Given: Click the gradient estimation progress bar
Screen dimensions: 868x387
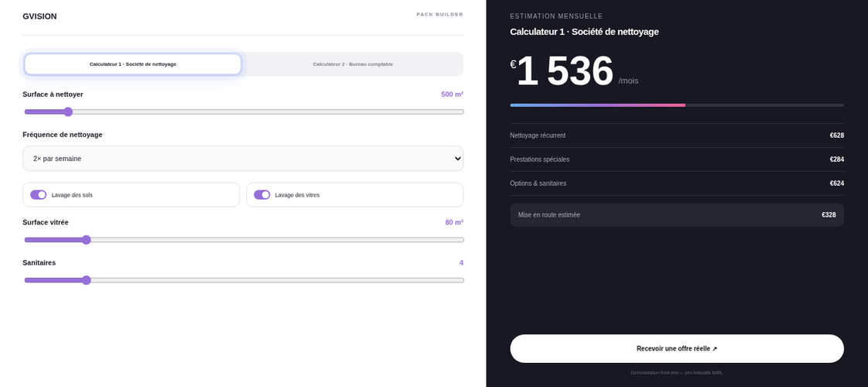Looking at the screenshot, I should pos(676,105).
